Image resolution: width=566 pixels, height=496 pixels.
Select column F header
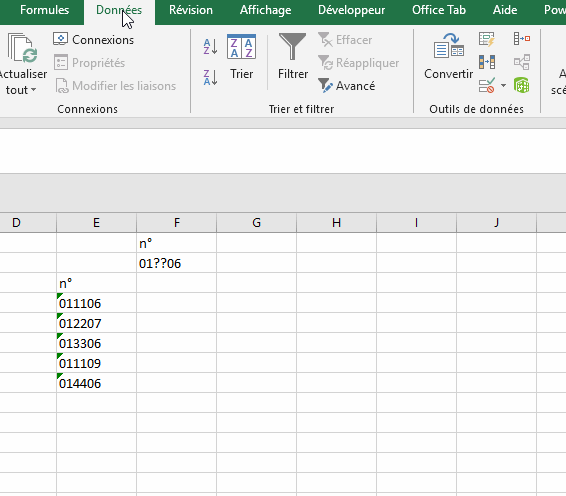pyautogui.click(x=177, y=222)
